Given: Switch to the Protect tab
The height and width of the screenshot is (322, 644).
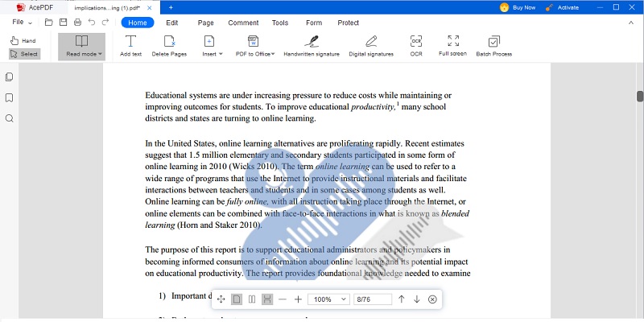Looking at the screenshot, I should click(349, 23).
